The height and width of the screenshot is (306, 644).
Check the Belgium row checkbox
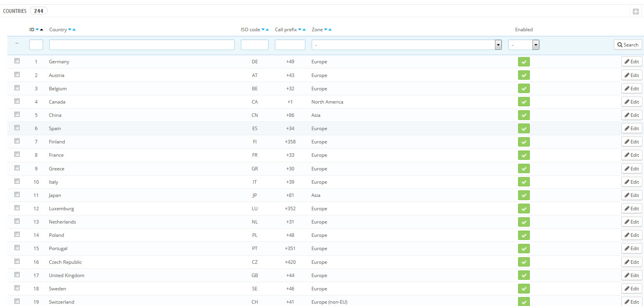click(x=17, y=88)
